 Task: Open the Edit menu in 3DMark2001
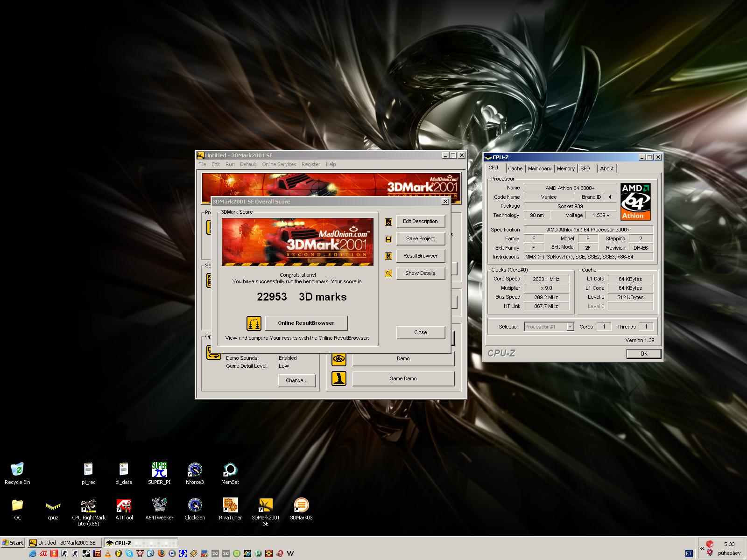tap(216, 164)
